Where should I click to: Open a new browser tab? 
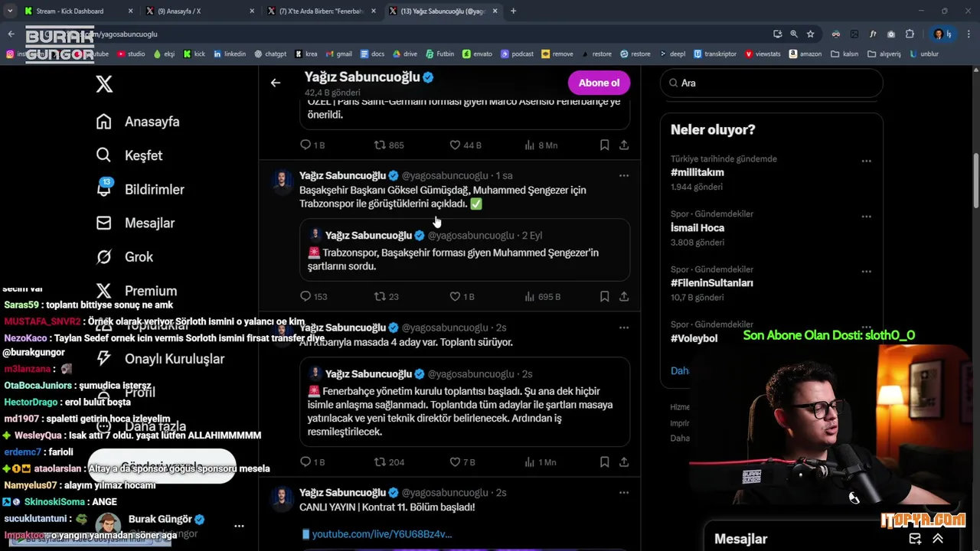[513, 11]
